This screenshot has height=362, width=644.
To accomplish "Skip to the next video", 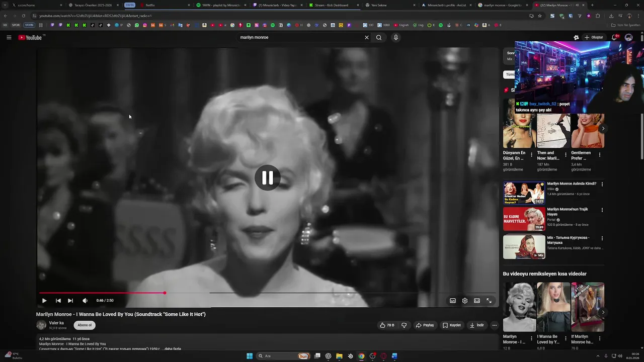I will pyautogui.click(x=70, y=301).
